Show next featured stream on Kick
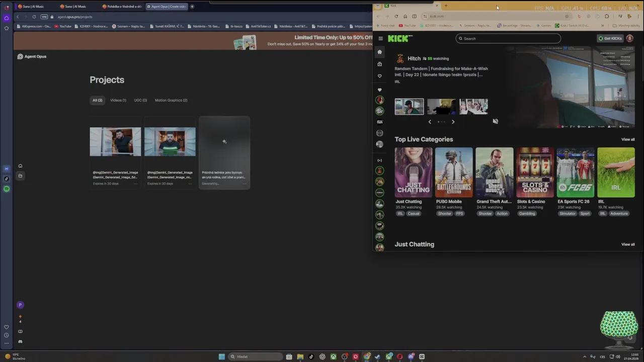644x362 pixels. point(453,122)
